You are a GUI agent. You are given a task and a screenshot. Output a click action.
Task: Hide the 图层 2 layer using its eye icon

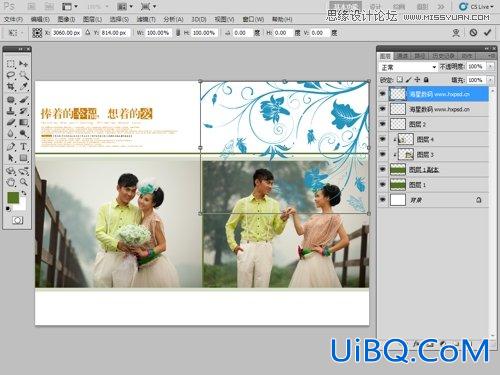[383, 124]
